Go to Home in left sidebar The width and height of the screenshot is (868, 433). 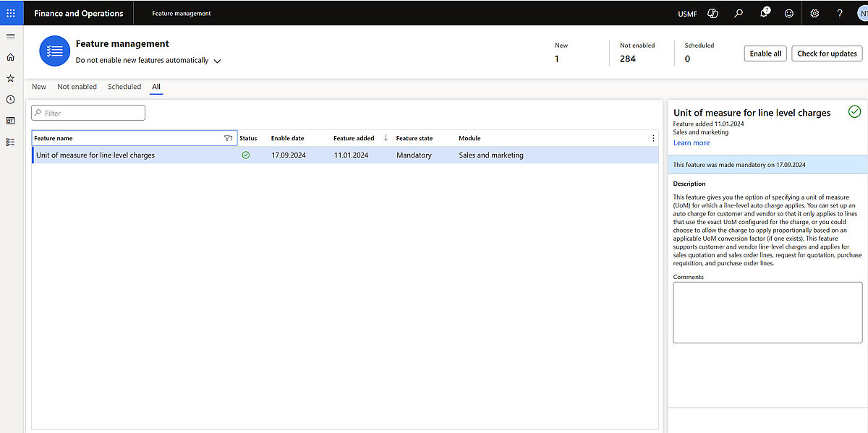coord(10,57)
